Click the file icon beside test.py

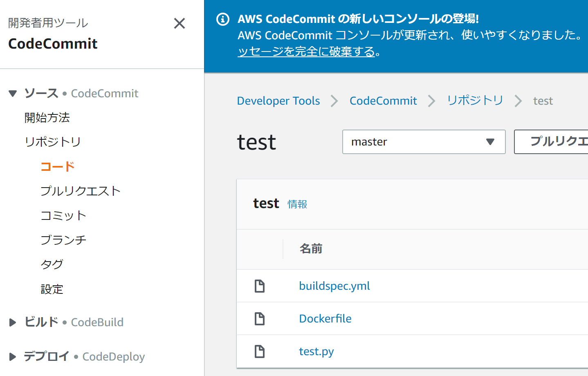(260, 351)
